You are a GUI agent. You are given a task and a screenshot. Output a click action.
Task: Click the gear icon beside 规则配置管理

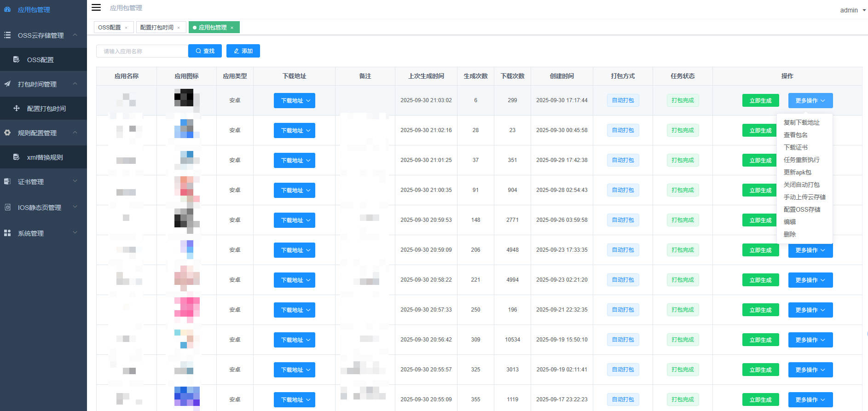(x=7, y=133)
